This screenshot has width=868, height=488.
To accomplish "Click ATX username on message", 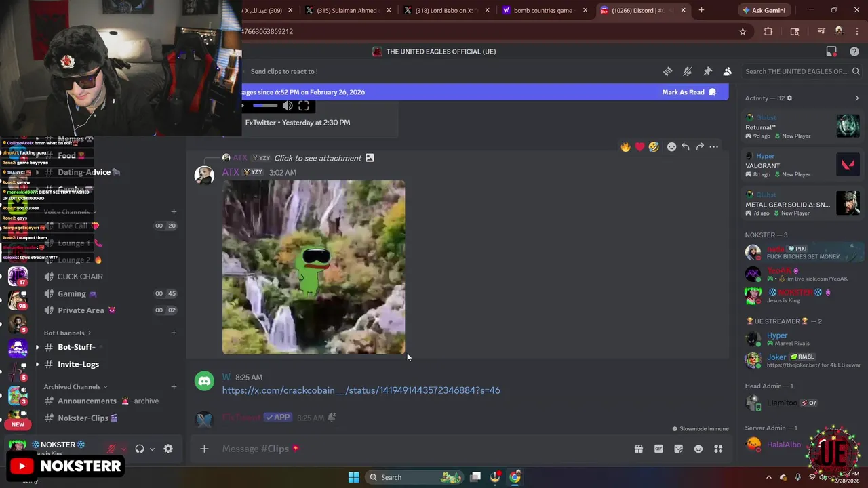I will (231, 172).
